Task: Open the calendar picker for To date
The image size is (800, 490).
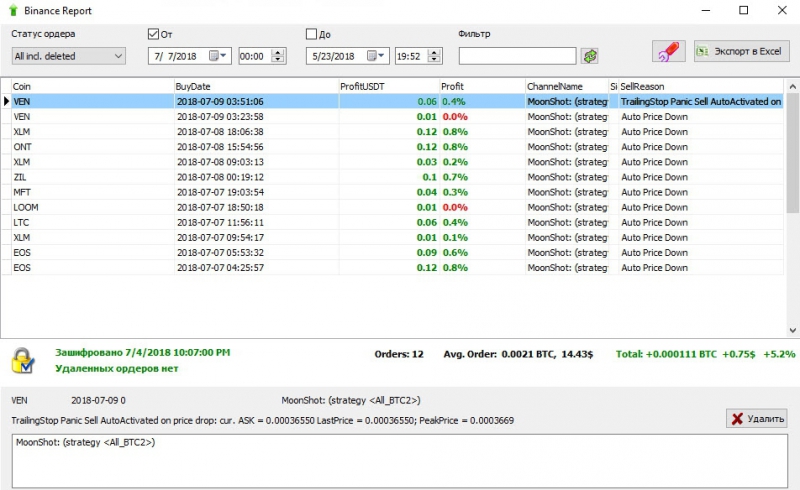Action: click(x=376, y=56)
